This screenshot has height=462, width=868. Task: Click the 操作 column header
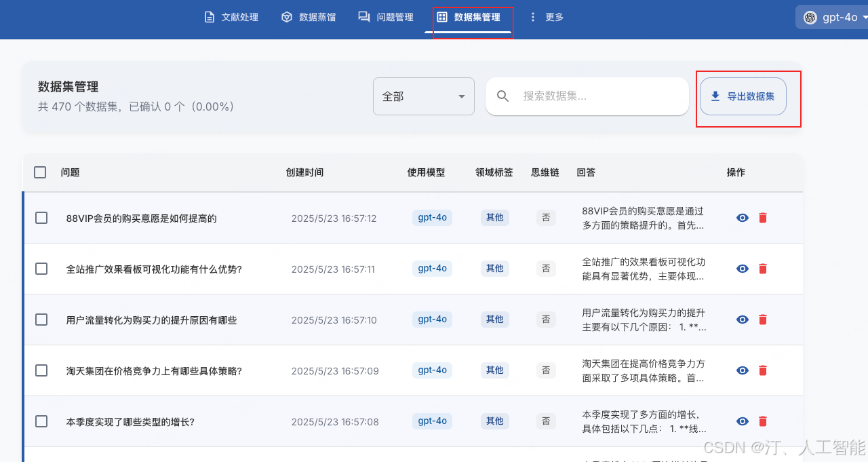(736, 172)
